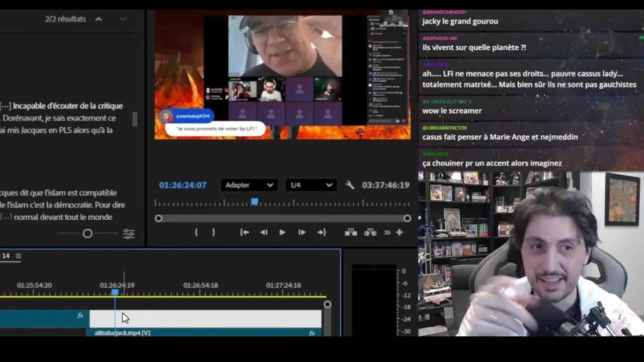Open the button editor plus icon
Image resolution: width=644 pixels, height=362 pixels.
399,232
